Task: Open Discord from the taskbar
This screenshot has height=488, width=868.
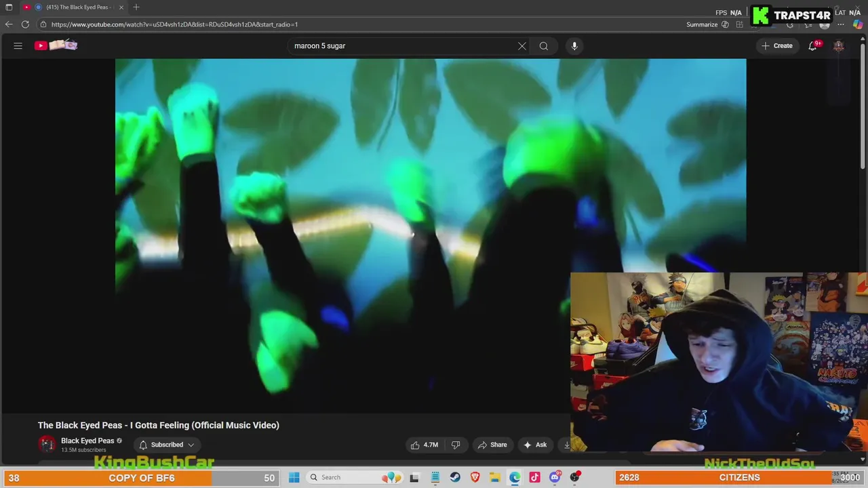Action: pyautogui.click(x=555, y=477)
